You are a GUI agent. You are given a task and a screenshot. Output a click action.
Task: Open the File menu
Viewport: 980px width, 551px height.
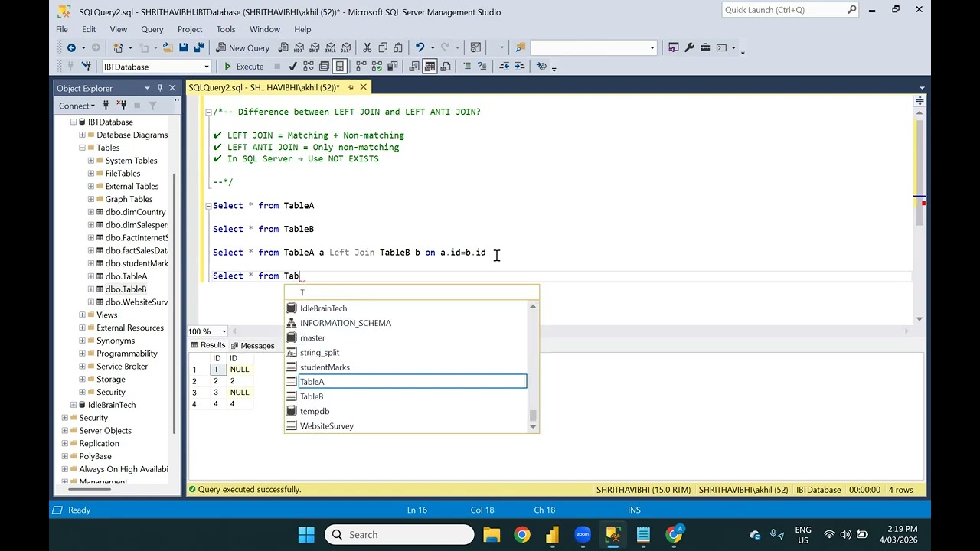coord(62,29)
